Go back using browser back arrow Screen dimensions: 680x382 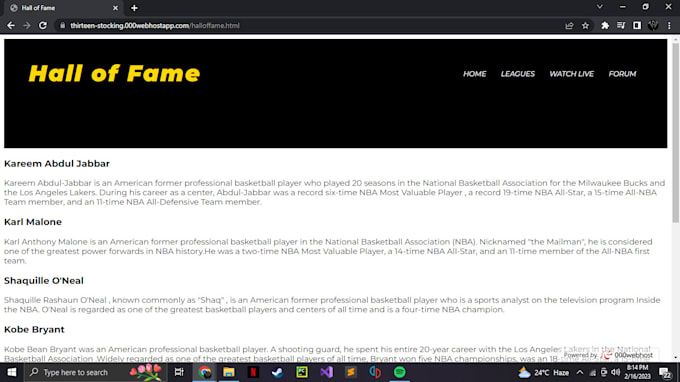coord(11,26)
